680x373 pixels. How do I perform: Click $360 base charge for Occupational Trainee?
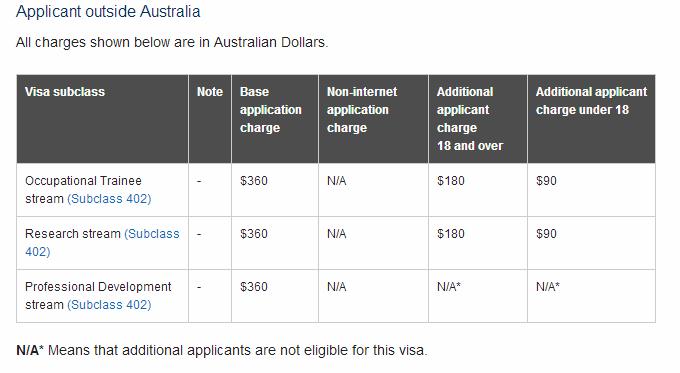pos(254,180)
